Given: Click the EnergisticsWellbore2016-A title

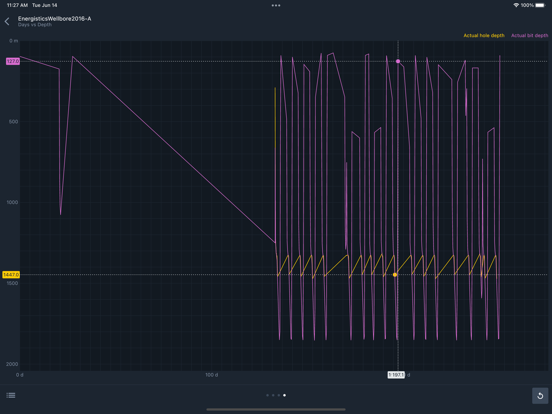Looking at the screenshot, I should (x=55, y=19).
